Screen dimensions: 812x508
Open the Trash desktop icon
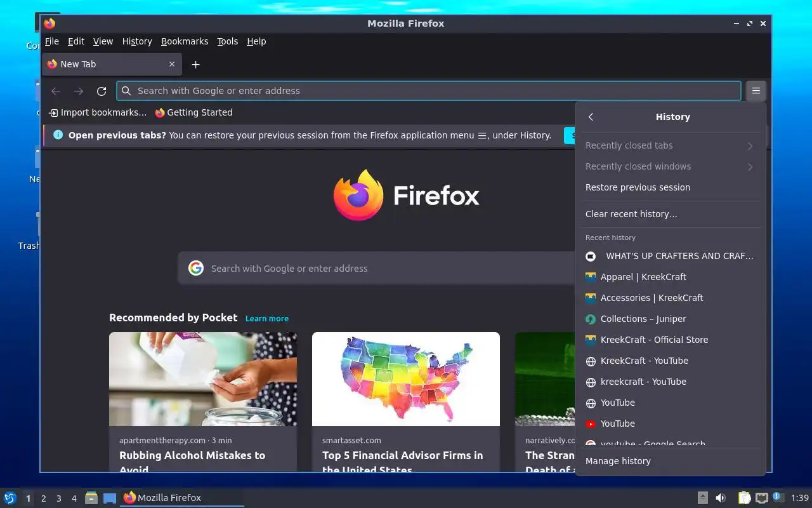point(29,230)
